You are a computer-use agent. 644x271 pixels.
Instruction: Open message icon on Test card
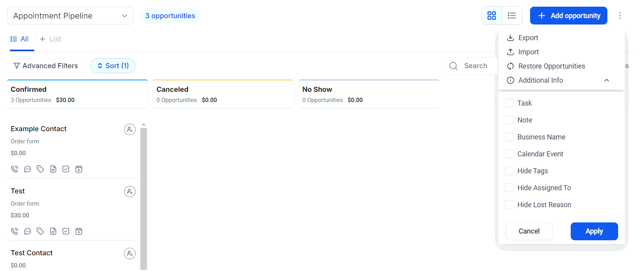click(28, 231)
